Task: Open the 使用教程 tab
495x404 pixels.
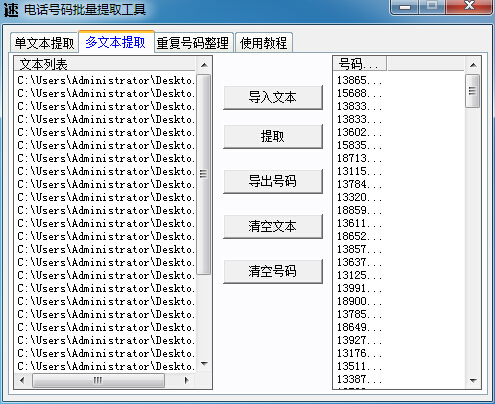Action: (264, 43)
